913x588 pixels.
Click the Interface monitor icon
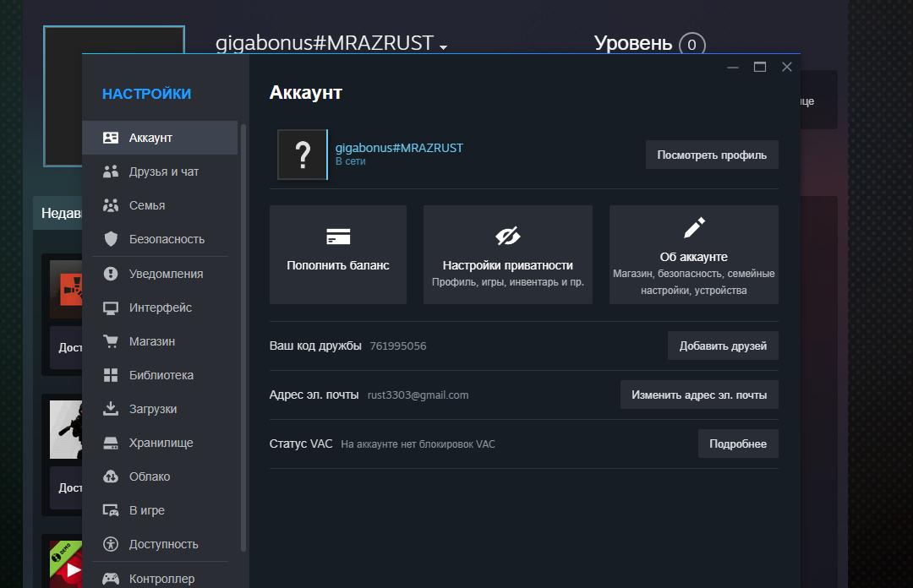(x=111, y=308)
